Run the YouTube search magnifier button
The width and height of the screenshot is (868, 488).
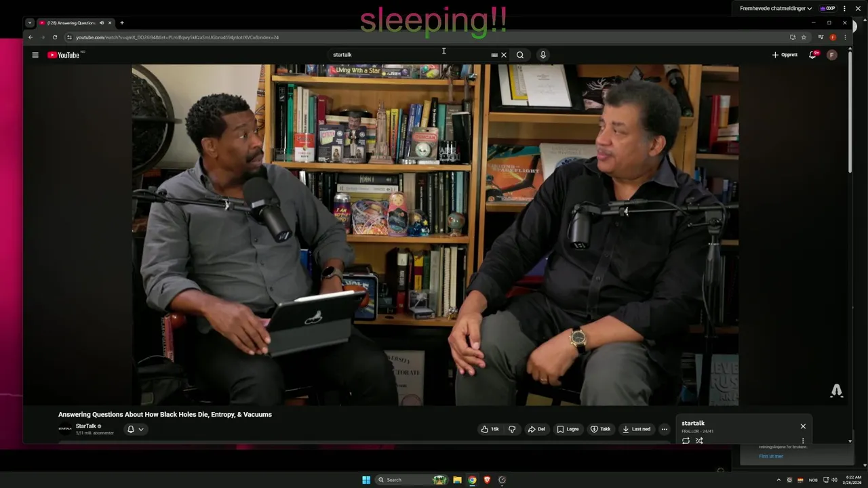[x=520, y=55]
